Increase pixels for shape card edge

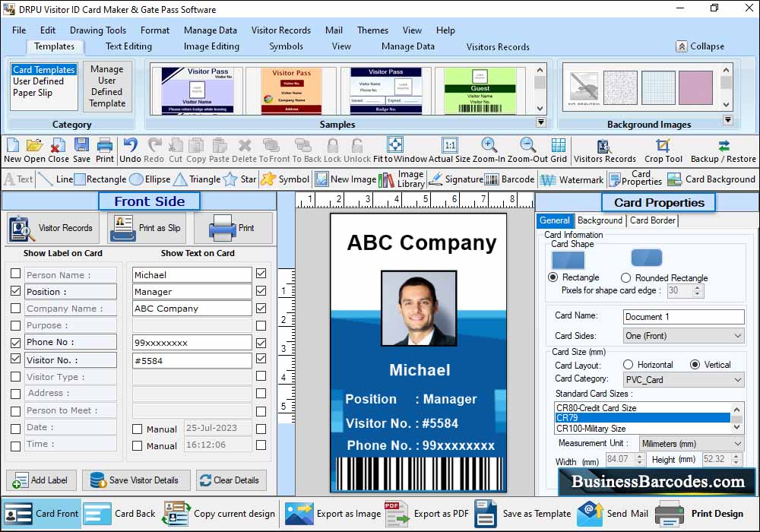[697, 287]
